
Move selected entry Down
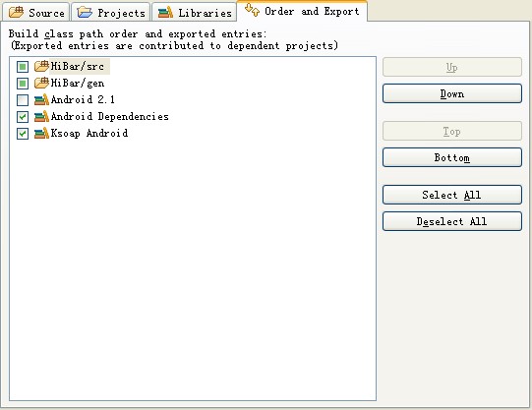point(452,93)
